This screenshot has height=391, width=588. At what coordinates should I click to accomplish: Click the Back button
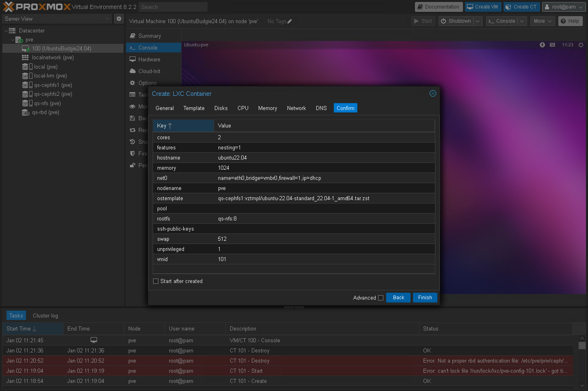point(398,298)
